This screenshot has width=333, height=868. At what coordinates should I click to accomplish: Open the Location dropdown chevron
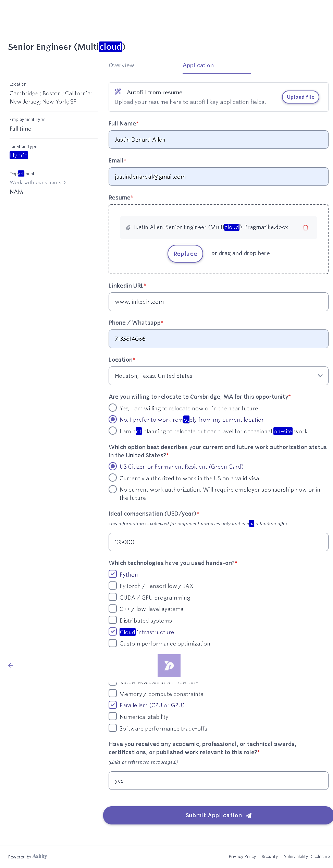click(320, 376)
